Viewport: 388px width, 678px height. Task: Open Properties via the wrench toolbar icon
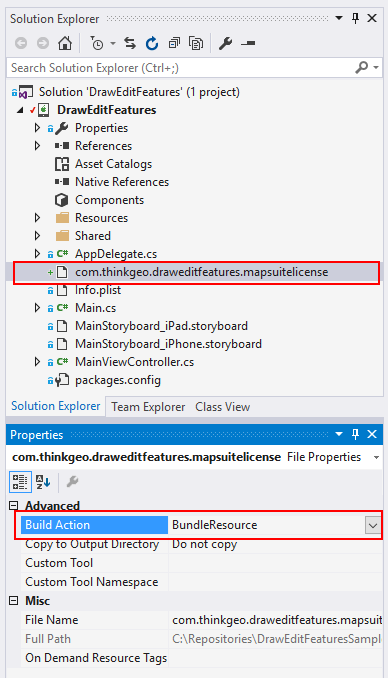(225, 43)
